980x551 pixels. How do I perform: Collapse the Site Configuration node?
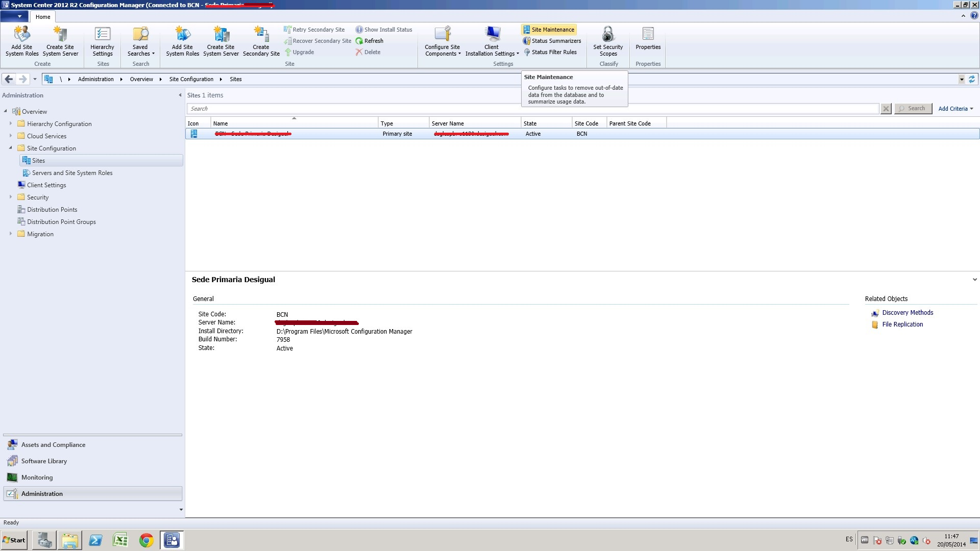click(11, 148)
